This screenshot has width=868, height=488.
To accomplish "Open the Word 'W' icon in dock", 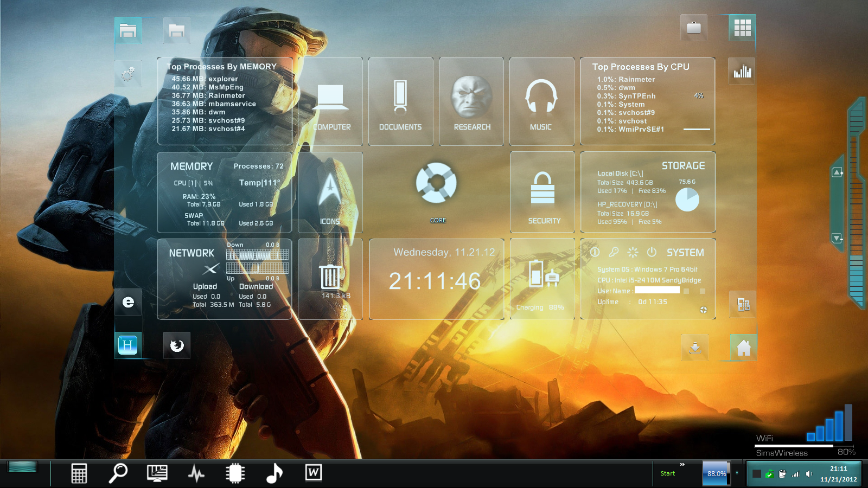I will coord(314,473).
